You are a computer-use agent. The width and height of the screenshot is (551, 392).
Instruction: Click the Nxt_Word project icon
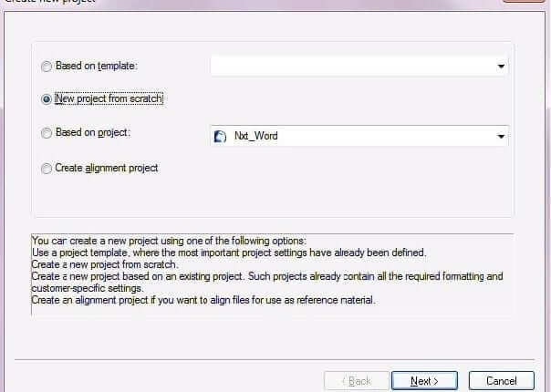point(220,136)
